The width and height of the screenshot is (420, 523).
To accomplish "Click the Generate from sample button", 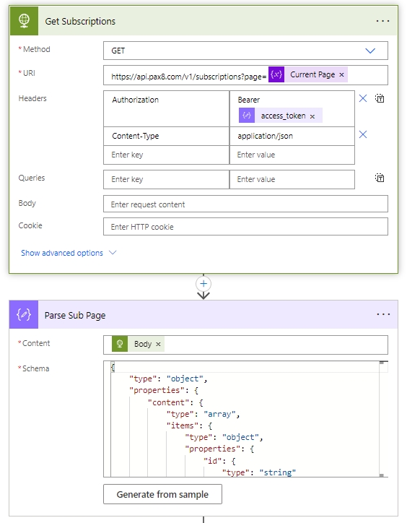I will pyautogui.click(x=162, y=494).
